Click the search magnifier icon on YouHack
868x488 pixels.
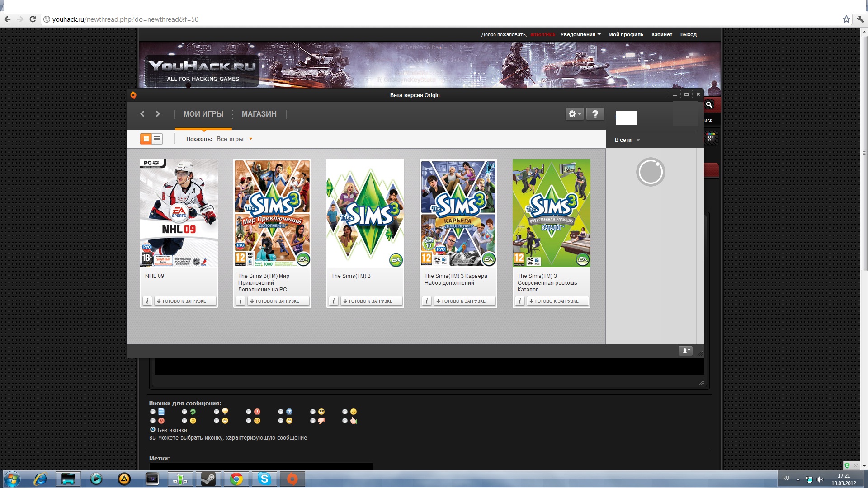(709, 105)
